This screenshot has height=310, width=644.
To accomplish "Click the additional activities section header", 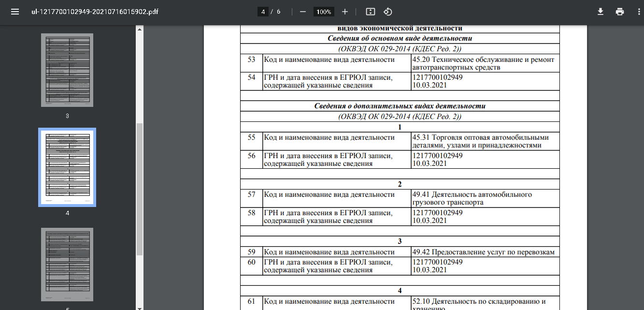I will coord(400,106).
